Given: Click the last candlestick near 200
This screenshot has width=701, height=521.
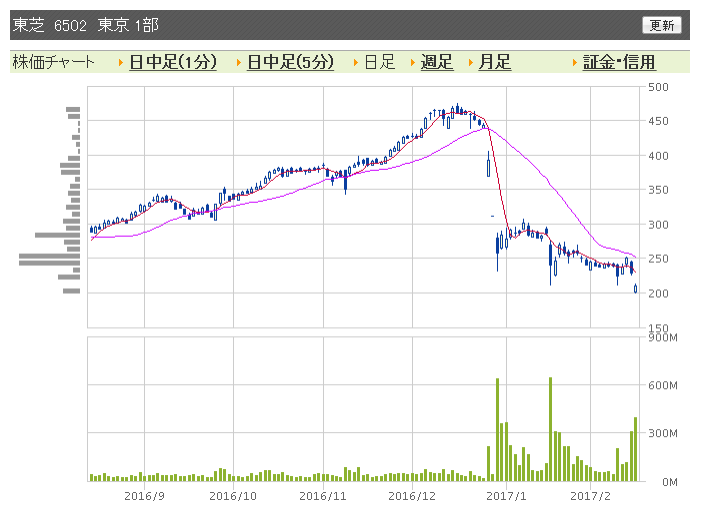Looking at the screenshot, I should [635, 288].
